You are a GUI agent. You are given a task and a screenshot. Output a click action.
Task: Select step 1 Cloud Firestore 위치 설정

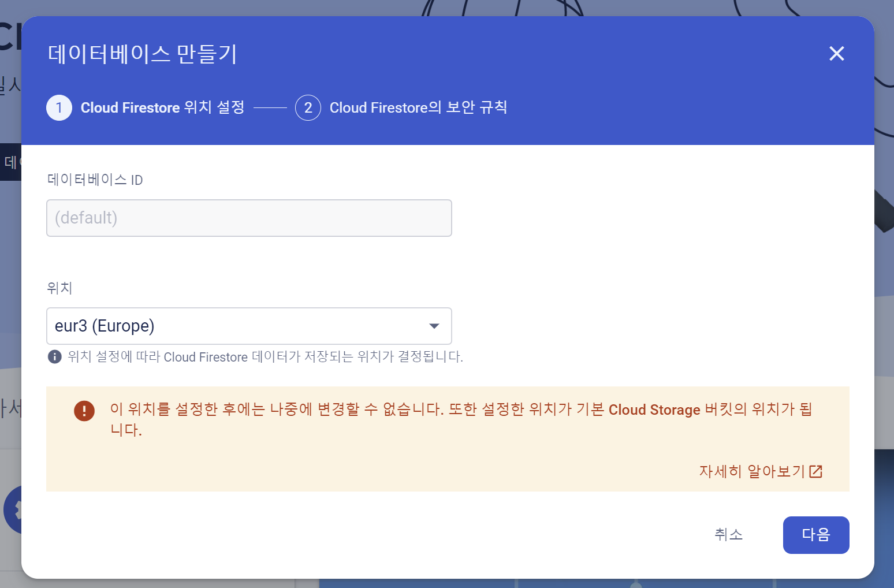[x=146, y=107]
